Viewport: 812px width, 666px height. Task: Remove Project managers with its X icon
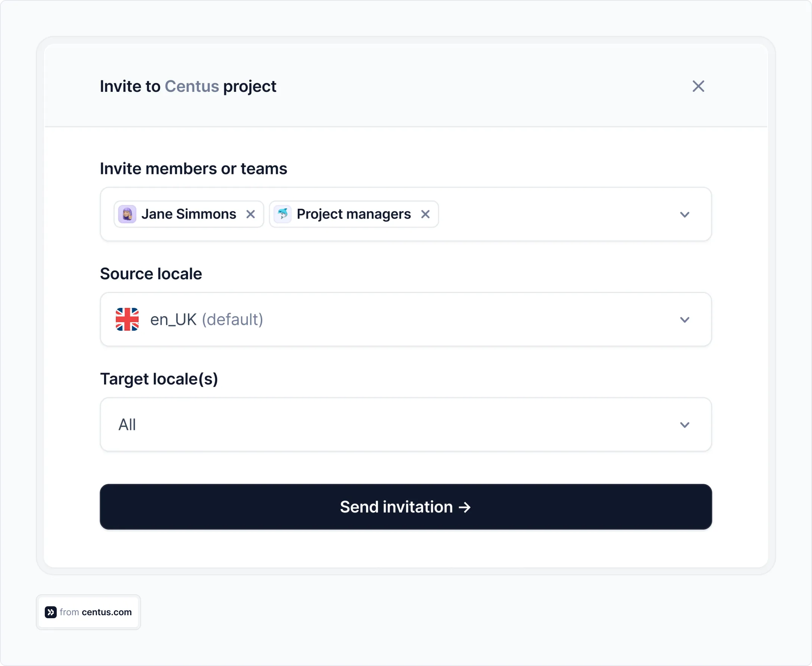point(426,214)
